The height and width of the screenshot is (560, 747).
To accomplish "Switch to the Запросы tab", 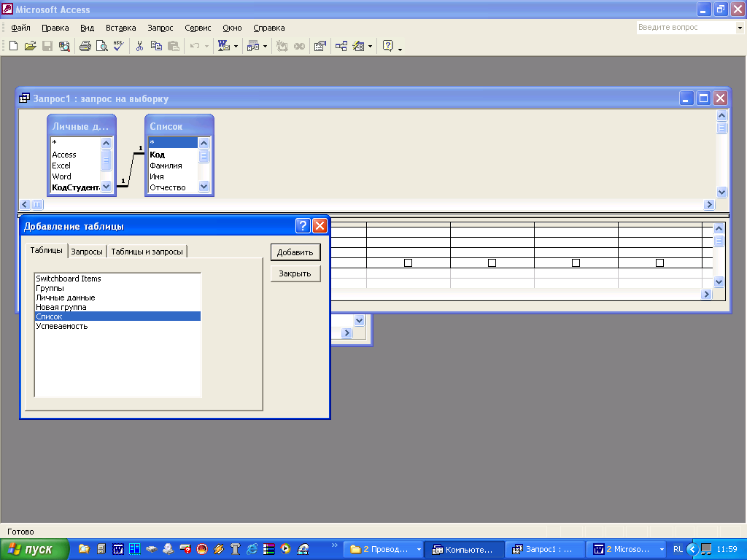I will click(x=87, y=252).
